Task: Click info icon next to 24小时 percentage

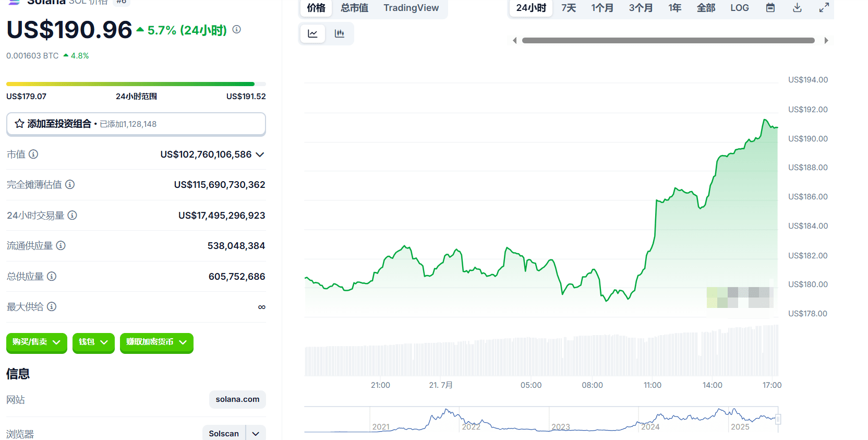Action: click(237, 29)
